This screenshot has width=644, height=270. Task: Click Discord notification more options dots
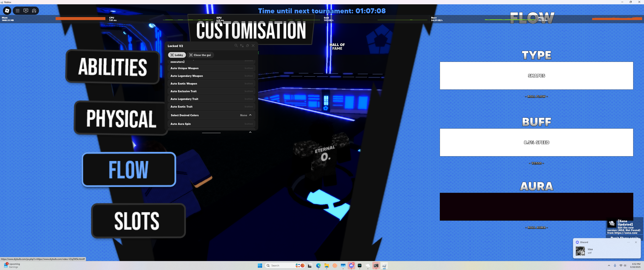628,242
